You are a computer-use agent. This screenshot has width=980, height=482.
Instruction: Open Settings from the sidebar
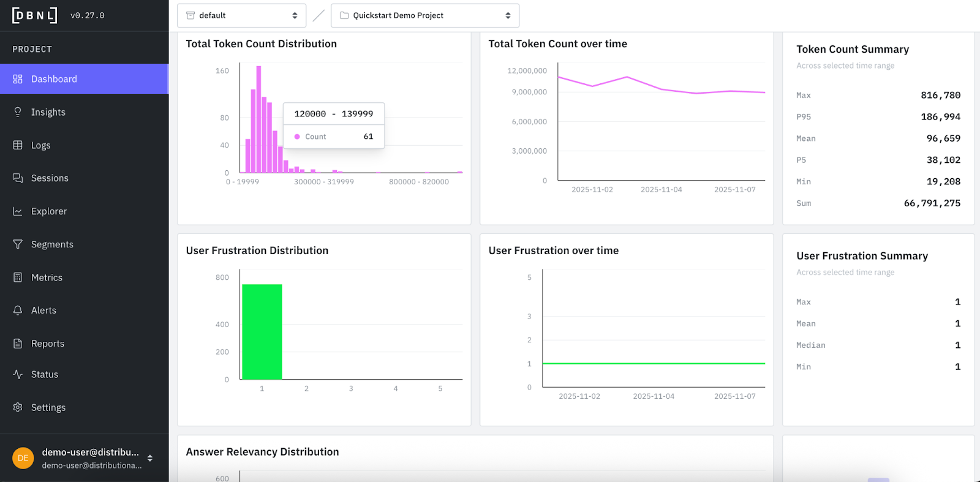click(84, 407)
